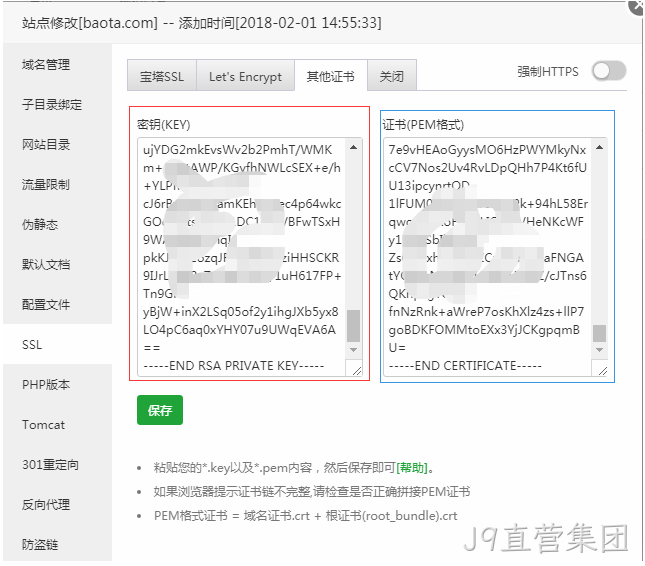Viewport: 645px width, 566px height.
Task: Close the site modification dialog
Action: 637,6
